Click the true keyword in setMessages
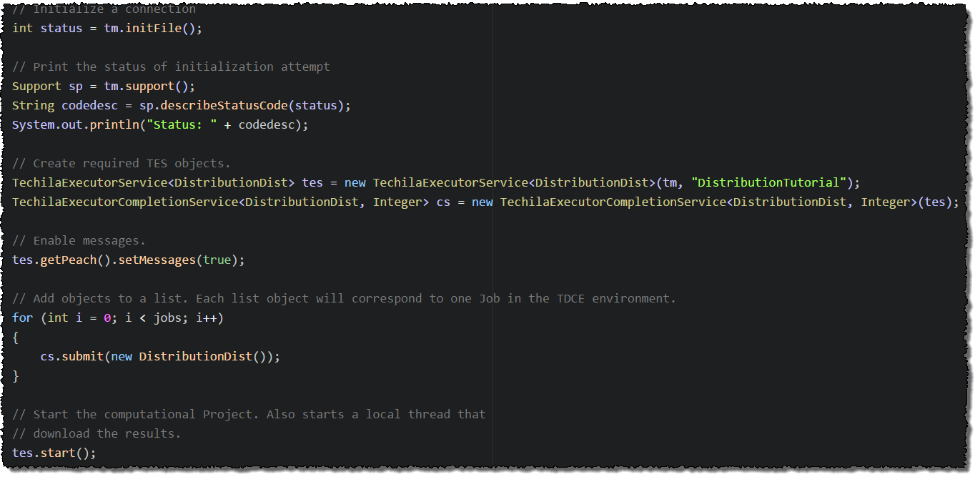The width and height of the screenshot is (980, 482). click(217, 260)
